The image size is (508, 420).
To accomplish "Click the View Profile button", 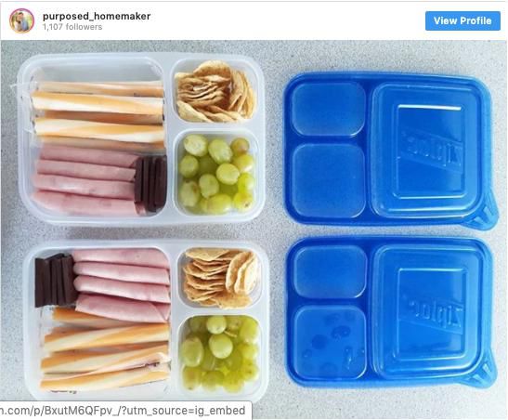I will 462,20.
